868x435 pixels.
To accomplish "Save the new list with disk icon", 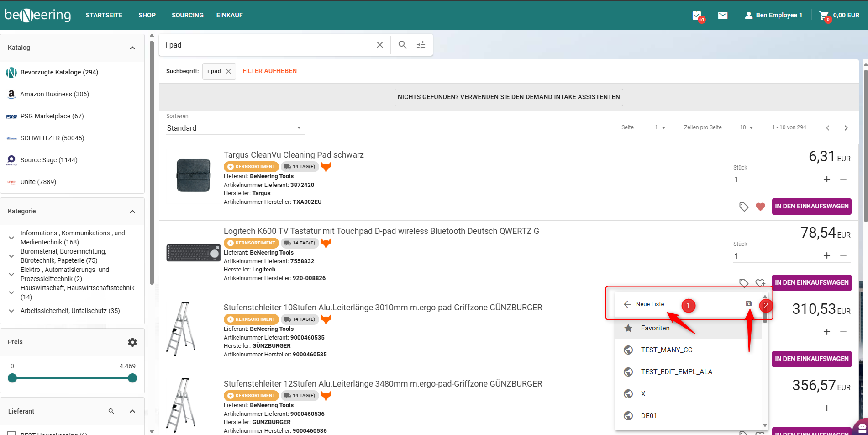I will [x=748, y=304].
